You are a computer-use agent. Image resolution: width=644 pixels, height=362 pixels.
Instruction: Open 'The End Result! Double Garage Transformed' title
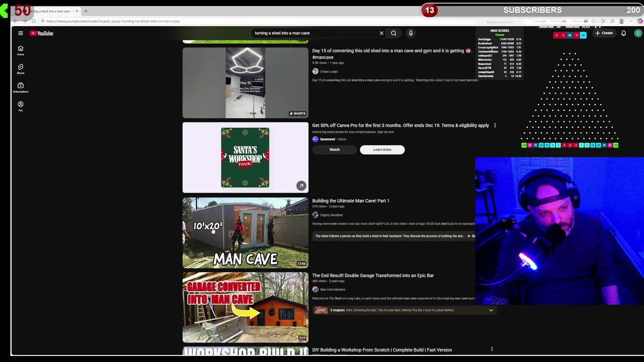pyautogui.click(x=373, y=276)
